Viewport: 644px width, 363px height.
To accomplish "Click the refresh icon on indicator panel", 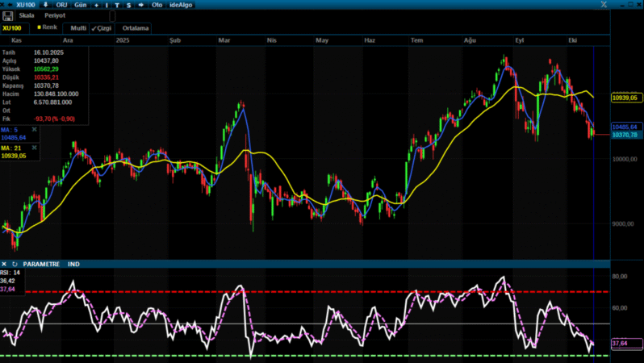I will point(15,264).
